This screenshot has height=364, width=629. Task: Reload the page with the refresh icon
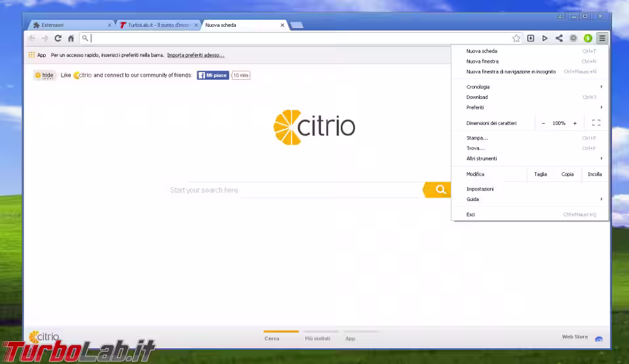pyautogui.click(x=58, y=38)
